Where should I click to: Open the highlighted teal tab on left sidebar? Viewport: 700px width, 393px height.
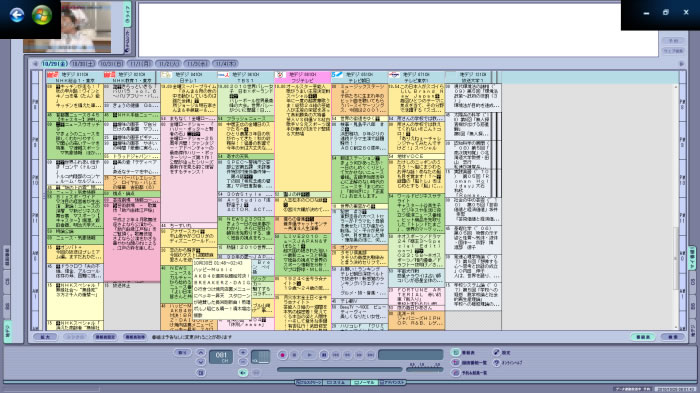pos(8,331)
